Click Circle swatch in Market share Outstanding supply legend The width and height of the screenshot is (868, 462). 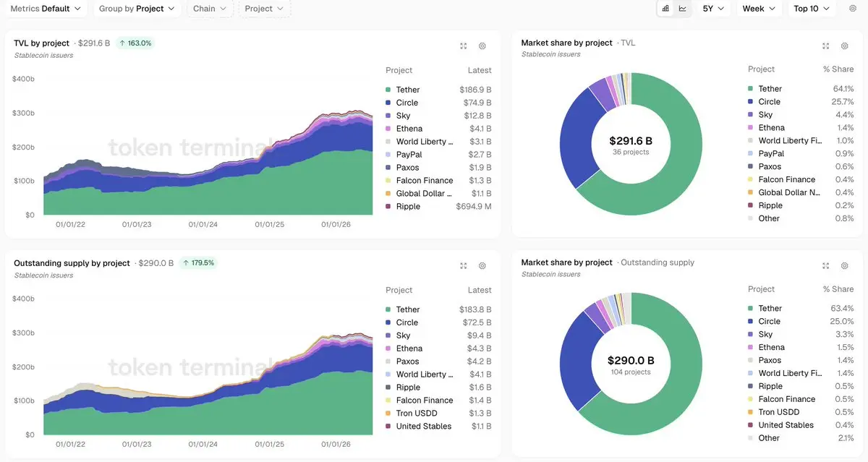pyautogui.click(x=751, y=322)
